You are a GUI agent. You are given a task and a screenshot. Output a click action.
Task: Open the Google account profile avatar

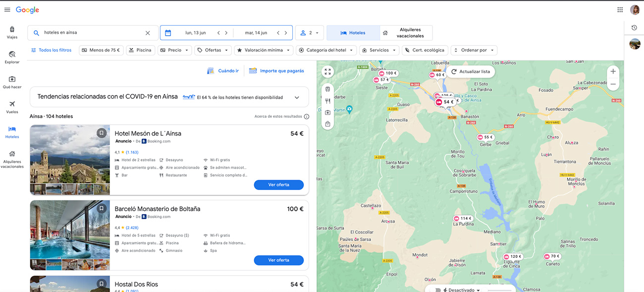[635, 10]
